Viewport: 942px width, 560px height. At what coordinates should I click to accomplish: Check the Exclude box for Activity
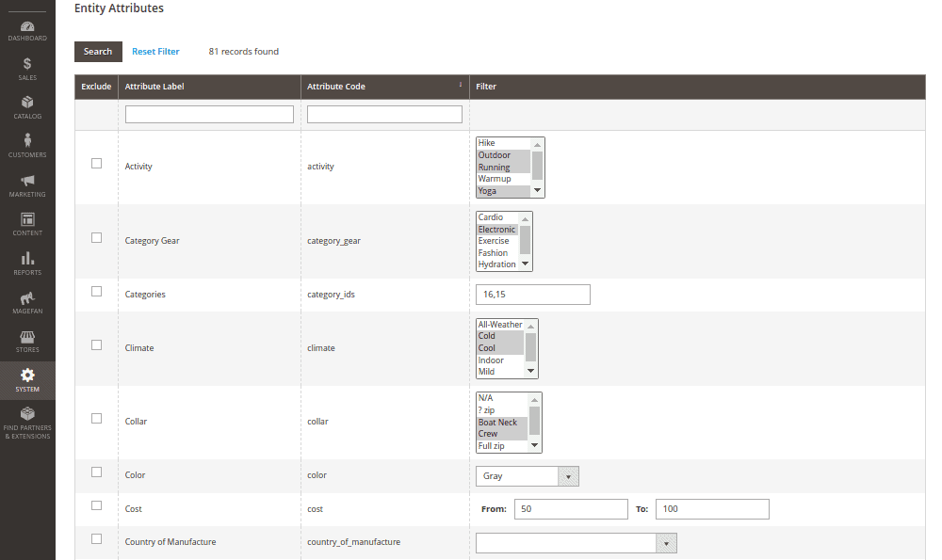96,164
